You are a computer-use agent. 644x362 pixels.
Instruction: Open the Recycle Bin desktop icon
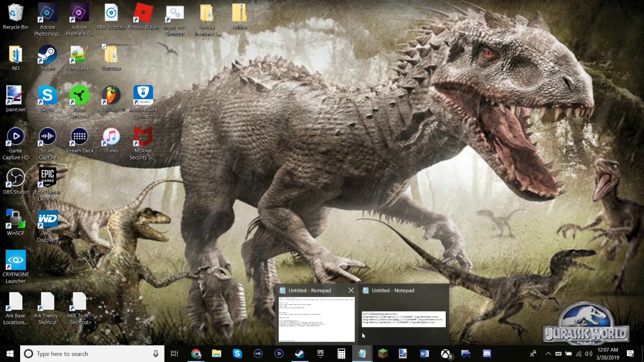point(16,17)
